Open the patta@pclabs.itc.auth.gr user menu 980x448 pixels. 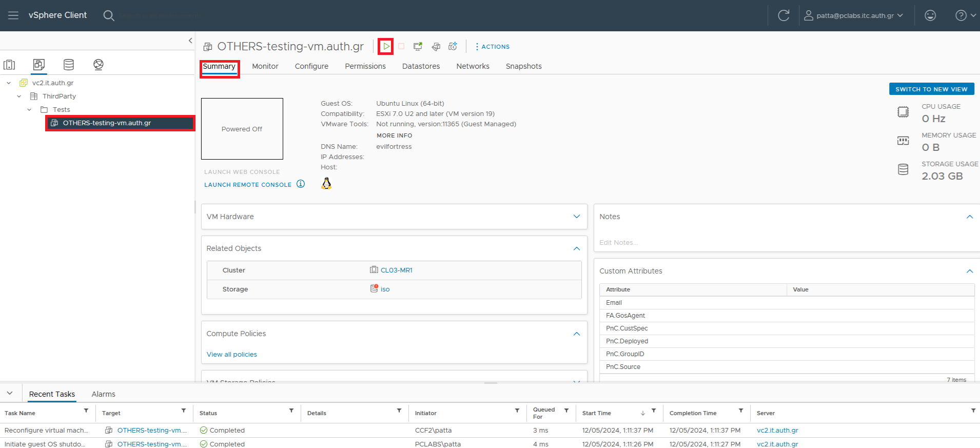[853, 15]
